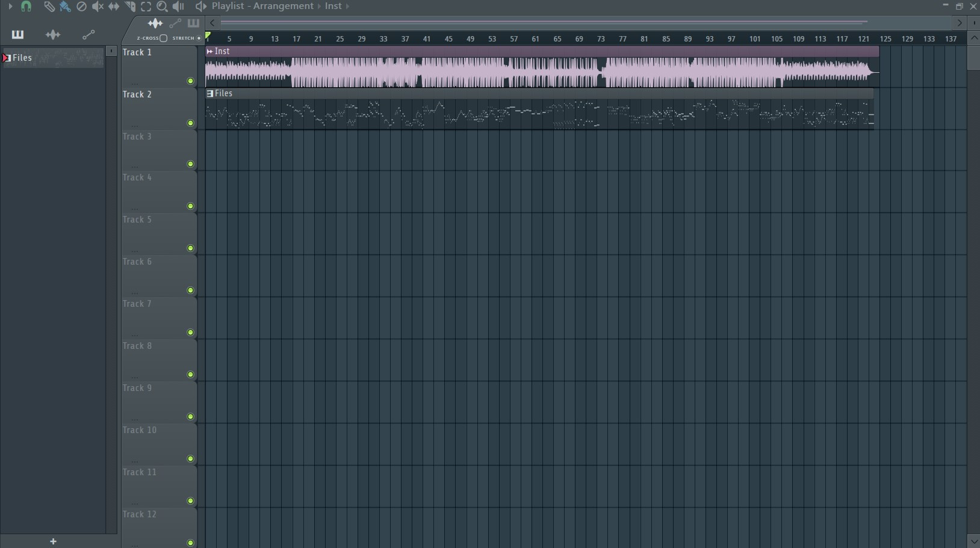Open Files pattern clip menu icon
The height and width of the screenshot is (548, 980).
pos(209,94)
